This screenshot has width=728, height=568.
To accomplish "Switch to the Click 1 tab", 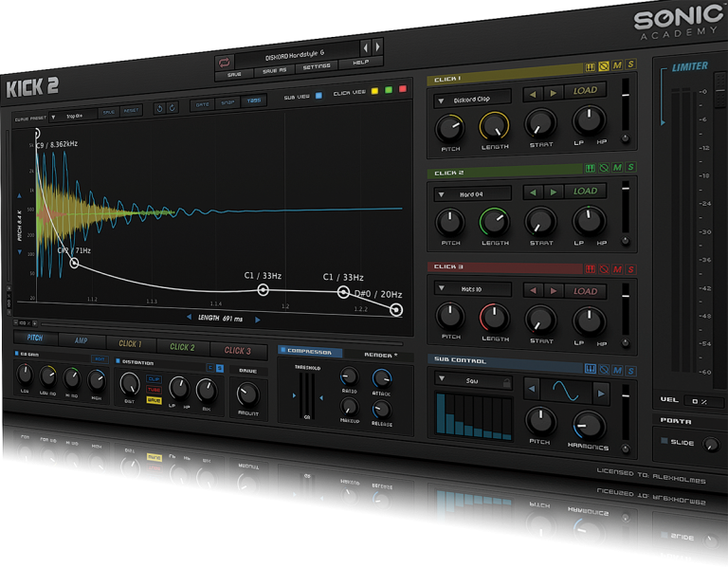I will click(x=131, y=343).
